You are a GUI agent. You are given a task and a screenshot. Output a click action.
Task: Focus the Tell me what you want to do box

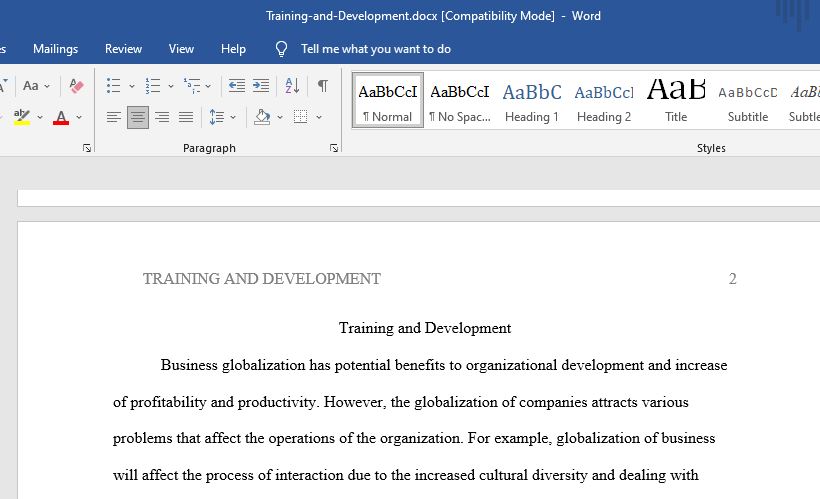[375, 49]
